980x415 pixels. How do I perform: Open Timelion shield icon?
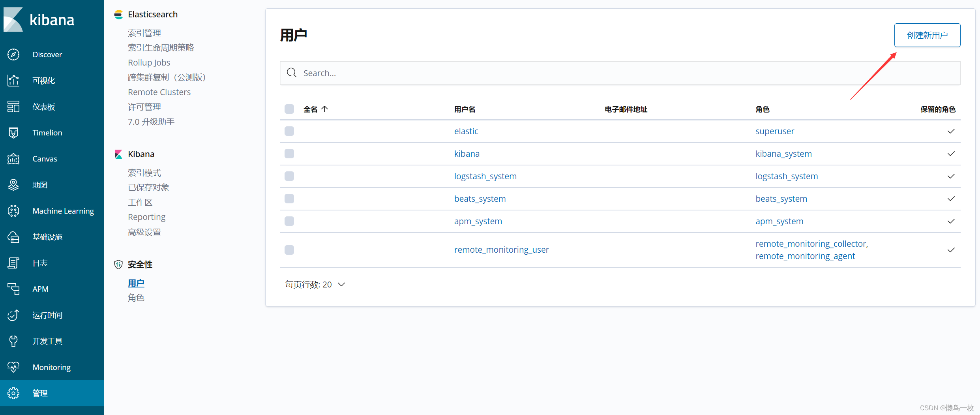pos(13,133)
